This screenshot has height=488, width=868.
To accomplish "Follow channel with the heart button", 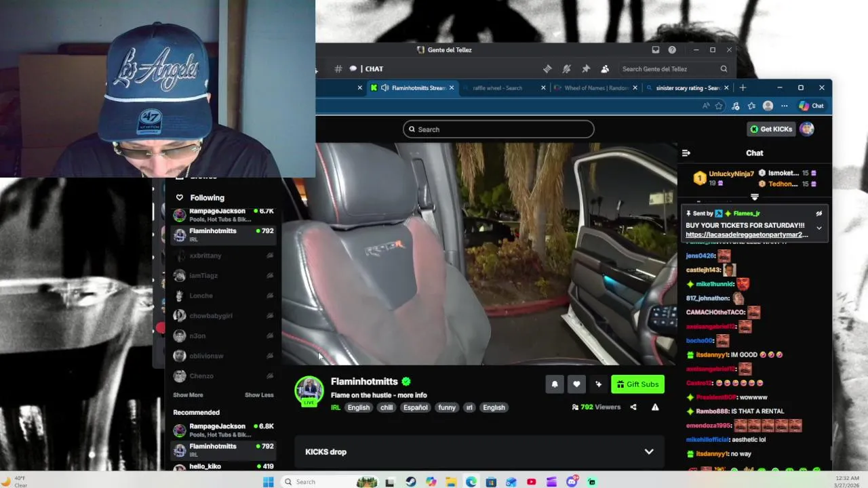I will pos(576,384).
